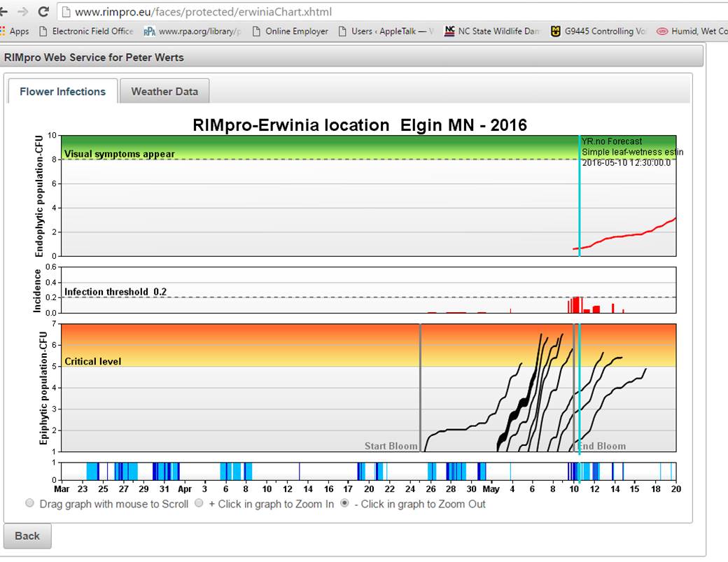Click the browser reload icon
This screenshot has height=562, width=728.
point(43,12)
